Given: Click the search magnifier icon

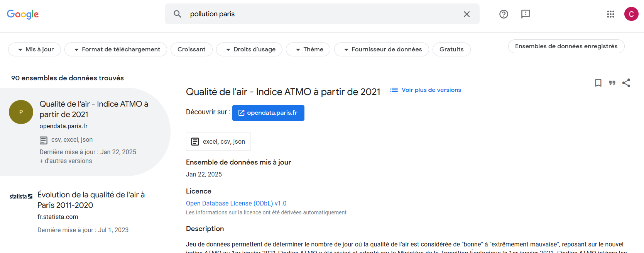Looking at the screenshot, I should click(x=177, y=14).
